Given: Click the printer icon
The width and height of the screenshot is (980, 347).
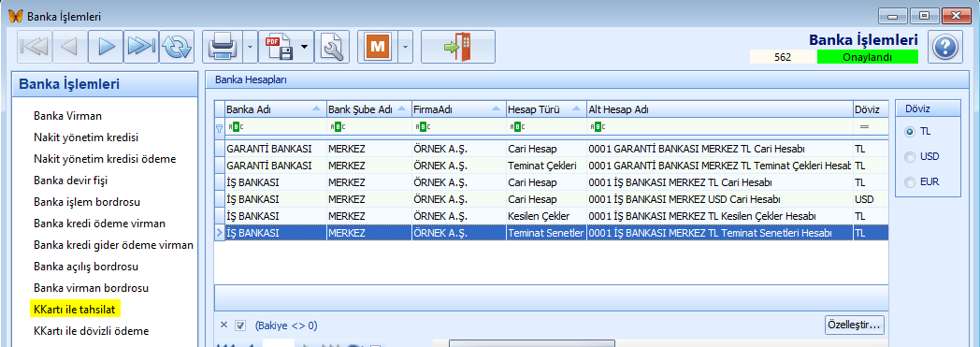Looking at the screenshot, I should pos(223,47).
